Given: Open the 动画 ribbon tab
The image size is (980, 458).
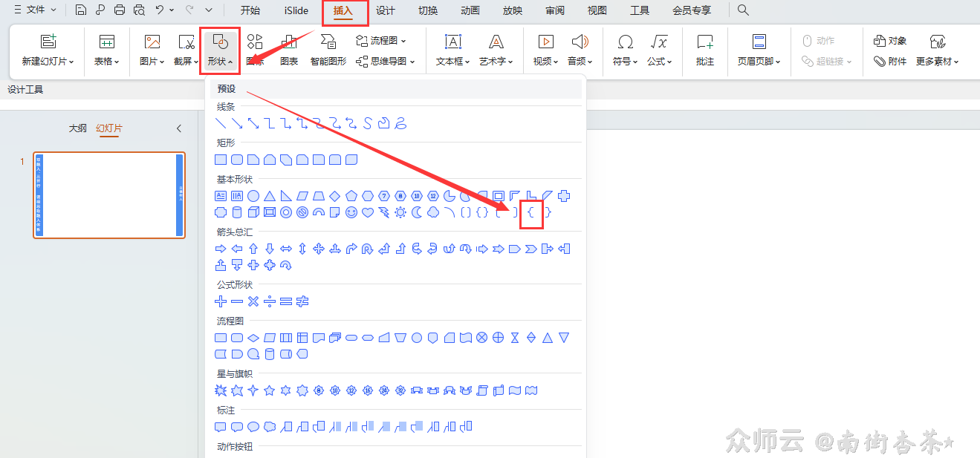Looking at the screenshot, I should click(x=470, y=10).
